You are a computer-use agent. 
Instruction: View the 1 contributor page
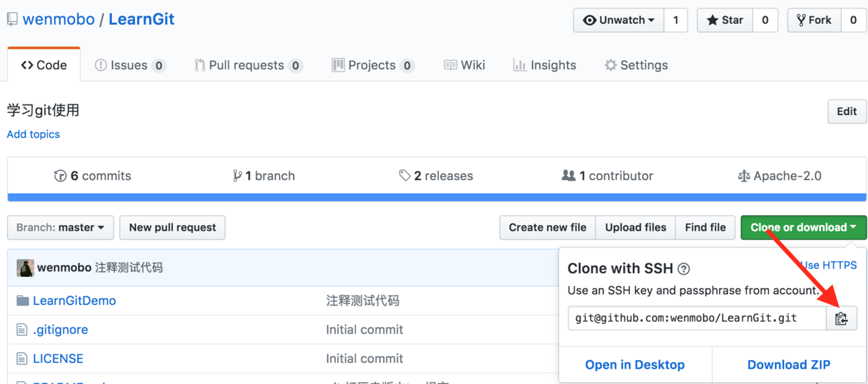(608, 176)
